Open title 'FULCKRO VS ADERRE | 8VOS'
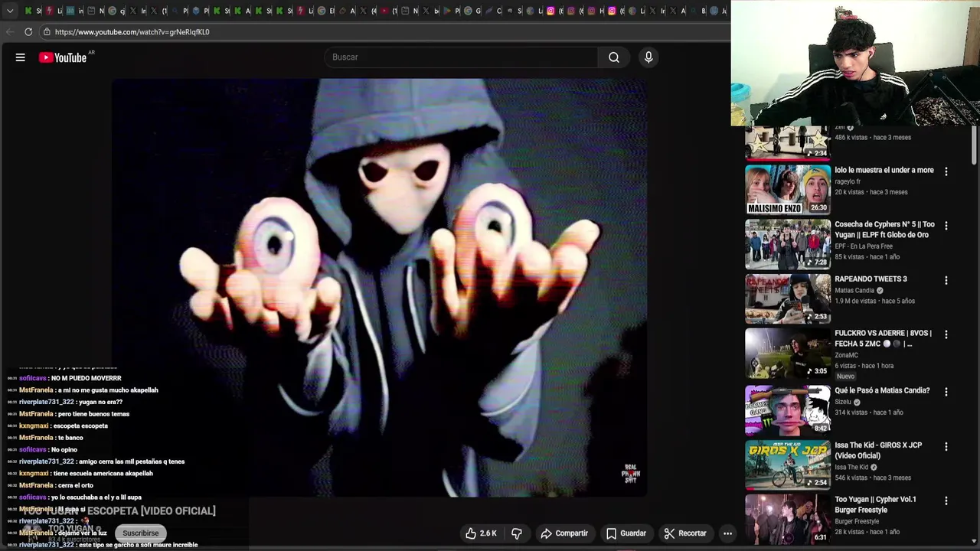Viewport: 980px width, 551px height. [x=883, y=338]
